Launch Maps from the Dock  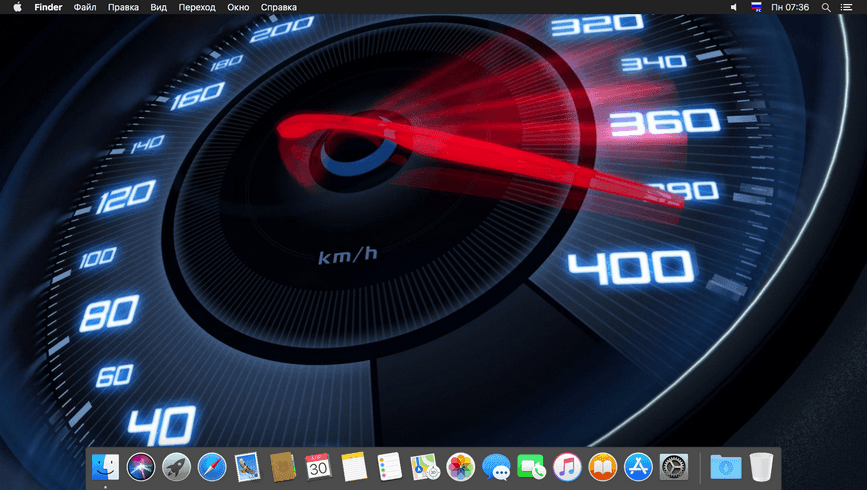pos(425,467)
